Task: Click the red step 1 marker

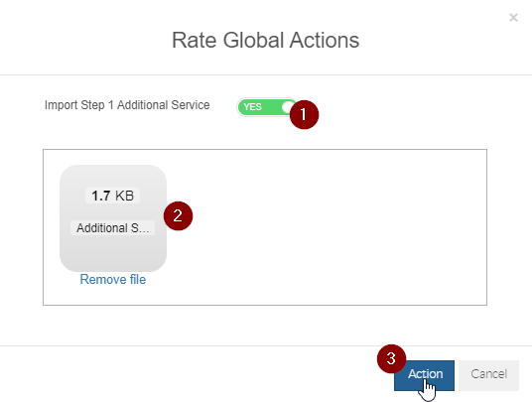Action: point(304,115)
